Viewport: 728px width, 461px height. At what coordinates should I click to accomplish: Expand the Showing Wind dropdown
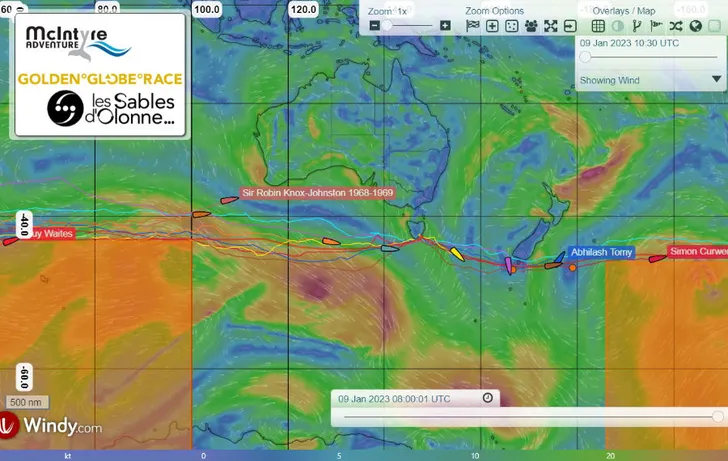click(716, 79)
